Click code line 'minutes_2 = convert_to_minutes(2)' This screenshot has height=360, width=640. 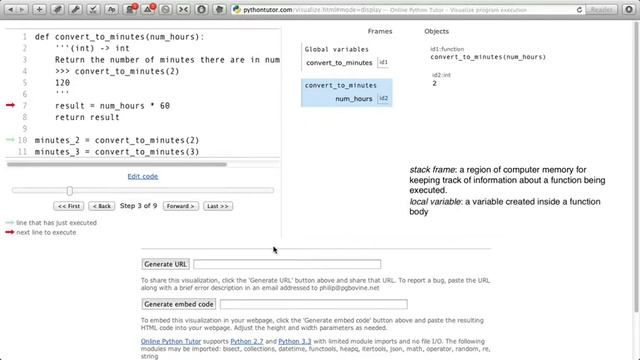117,140
